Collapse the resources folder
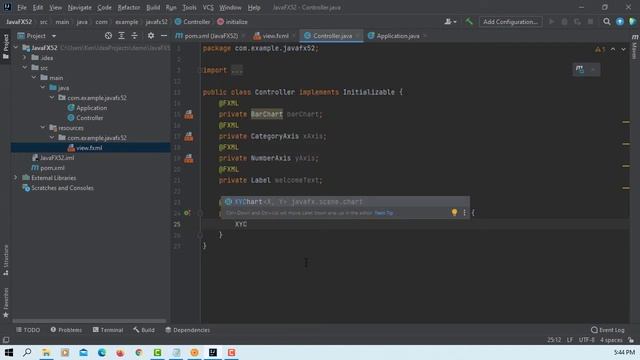640x360 pixels. pyautogui.click(x=43, y=128)
